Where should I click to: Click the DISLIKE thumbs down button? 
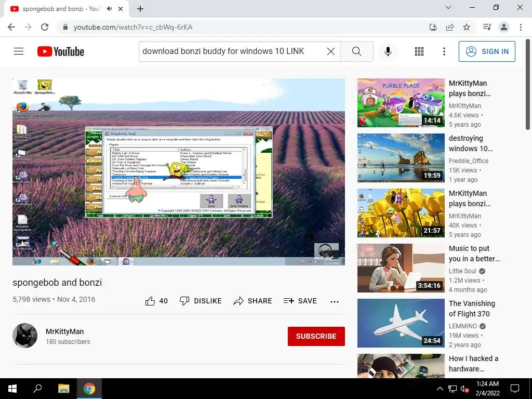click(x=201, y=301)
